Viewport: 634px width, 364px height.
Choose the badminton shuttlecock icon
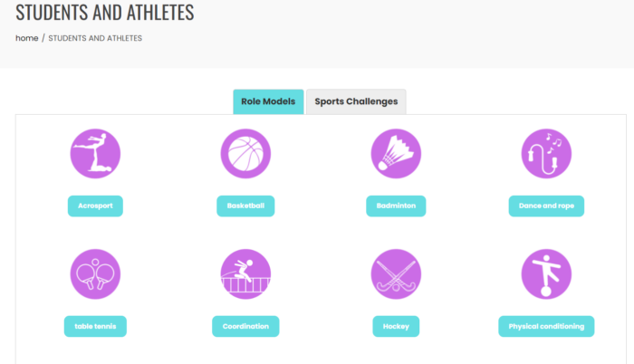point(396,154)
